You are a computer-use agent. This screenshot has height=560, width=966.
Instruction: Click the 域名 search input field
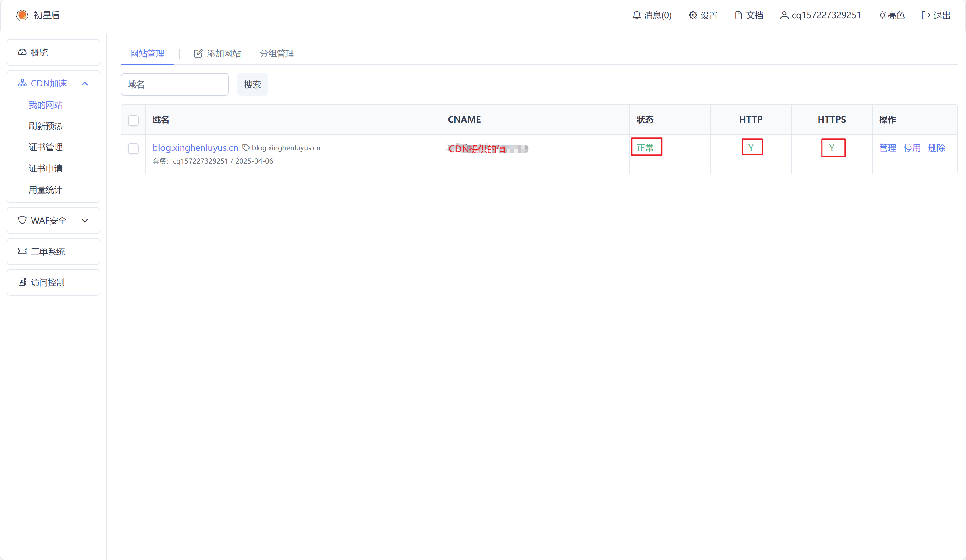point(174,84)
